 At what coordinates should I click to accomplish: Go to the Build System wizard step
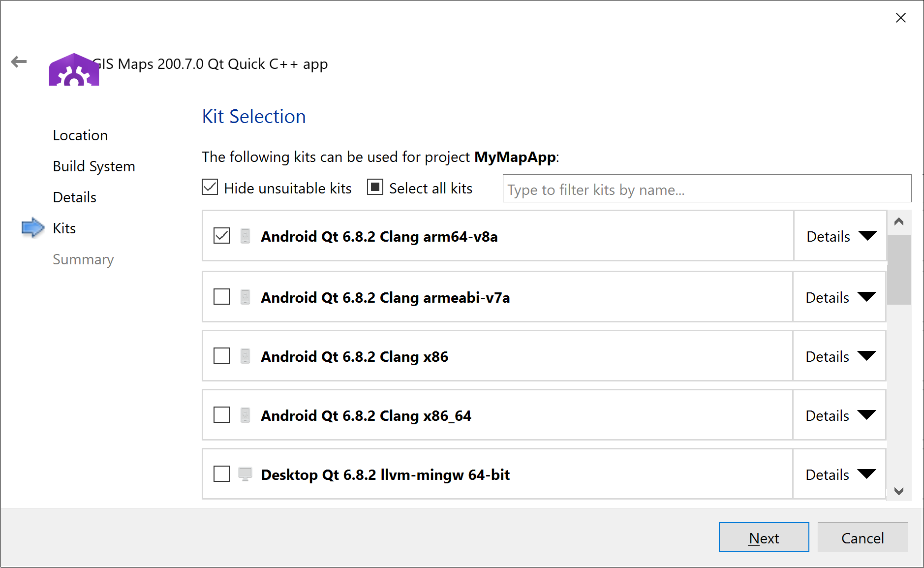(93, 166)
